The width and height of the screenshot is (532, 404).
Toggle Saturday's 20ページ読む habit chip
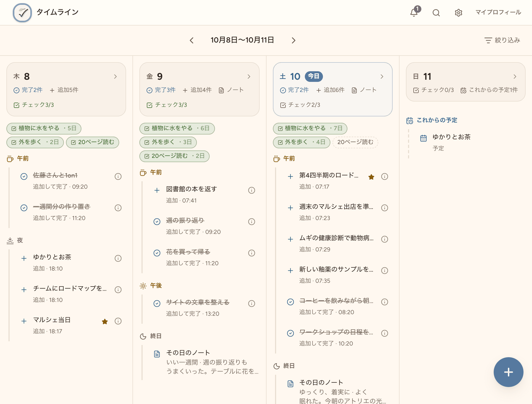355,142
